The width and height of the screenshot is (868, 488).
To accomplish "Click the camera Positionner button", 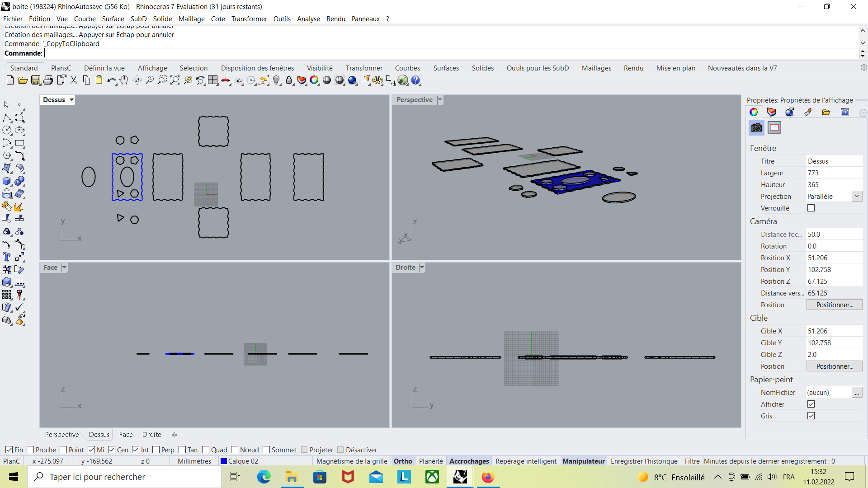I will coord(834,305).
